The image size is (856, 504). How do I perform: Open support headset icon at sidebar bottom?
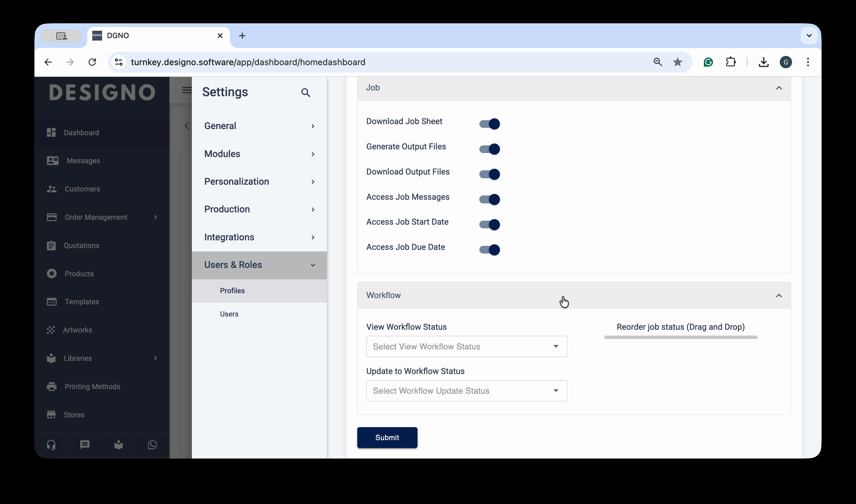51,445
